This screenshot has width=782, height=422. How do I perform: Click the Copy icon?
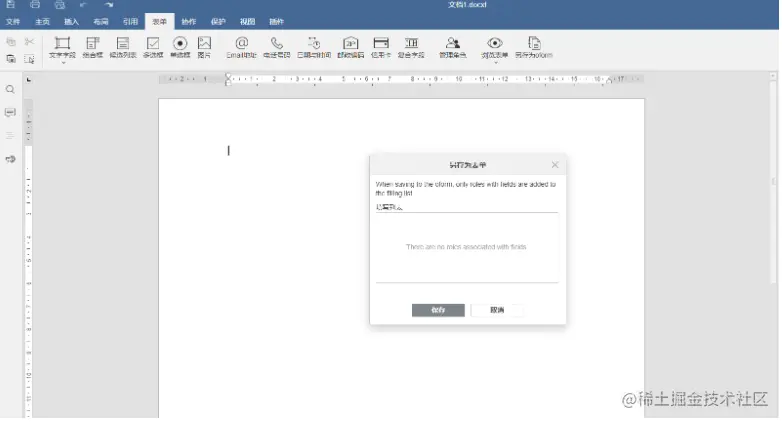coord(10,42)
